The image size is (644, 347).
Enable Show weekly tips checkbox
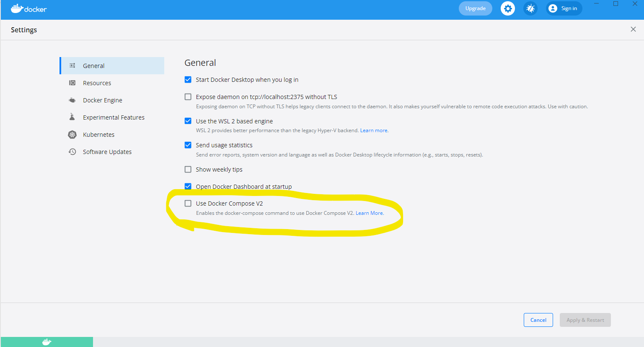[x=188, y=169]
